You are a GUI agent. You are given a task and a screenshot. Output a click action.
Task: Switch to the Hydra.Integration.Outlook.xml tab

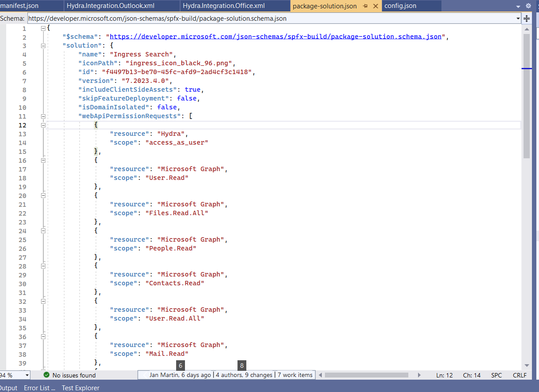(110, 6)
